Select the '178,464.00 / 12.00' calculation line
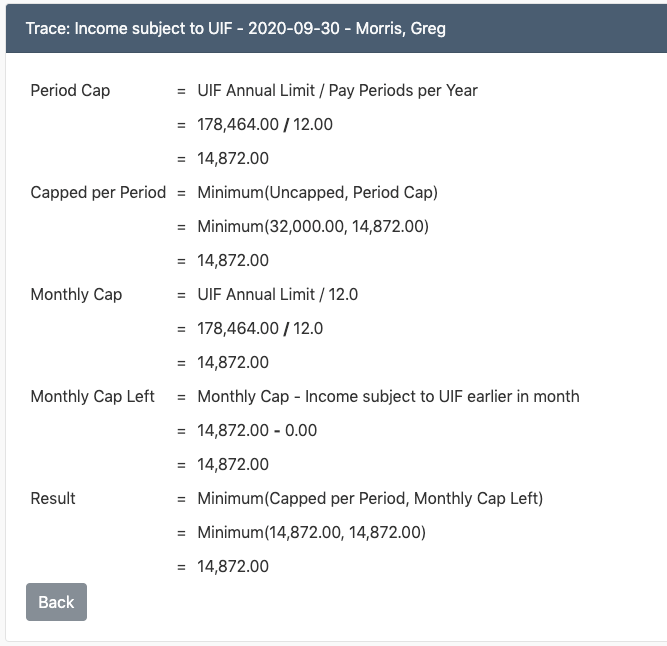 pyautogui.click(x=265, y=124)
